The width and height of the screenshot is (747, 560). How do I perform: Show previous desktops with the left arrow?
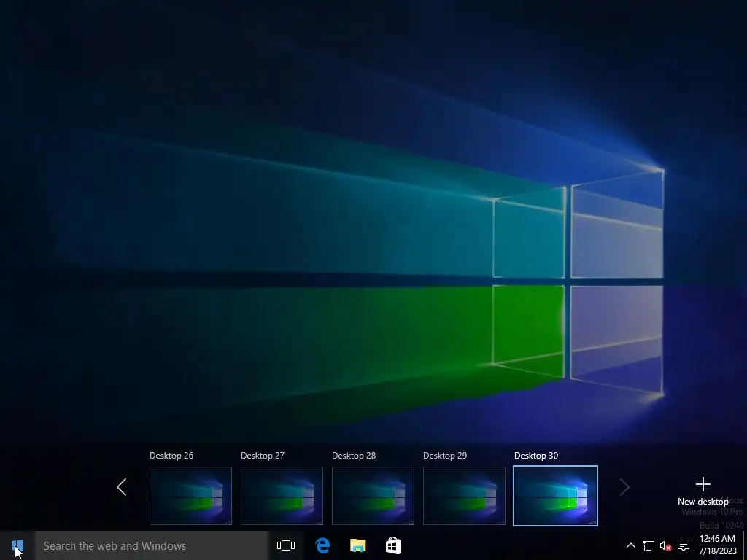click(x=122, y=487)
